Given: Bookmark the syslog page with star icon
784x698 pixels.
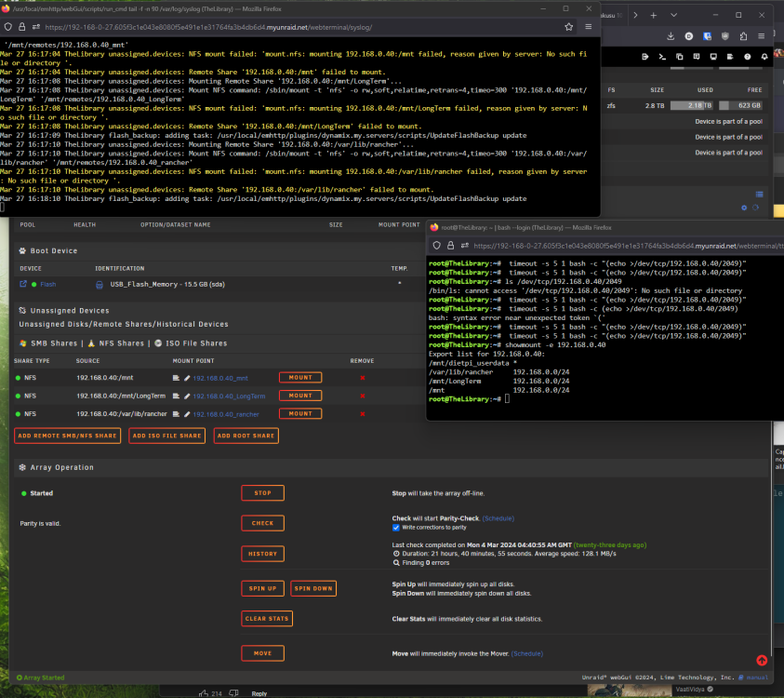Looking at the screenshot, I should point(568,27).
